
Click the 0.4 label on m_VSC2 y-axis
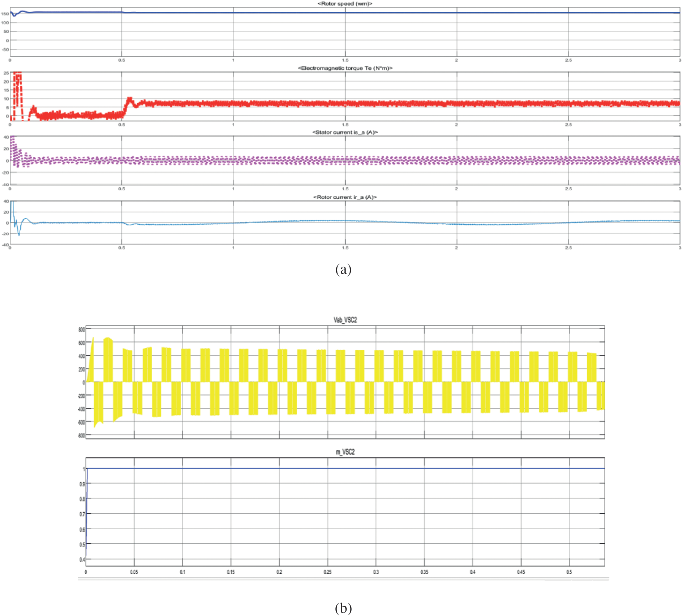coord(82,560)
